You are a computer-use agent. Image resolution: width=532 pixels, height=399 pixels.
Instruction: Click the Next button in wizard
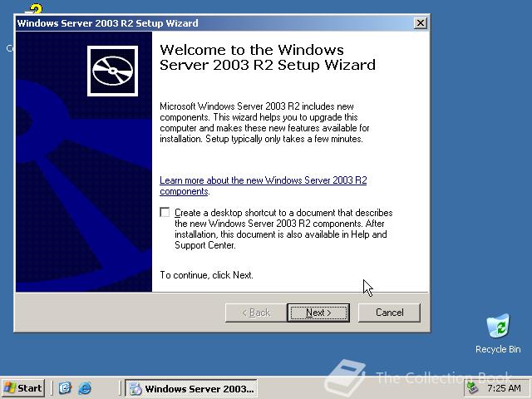coord(318,313)
